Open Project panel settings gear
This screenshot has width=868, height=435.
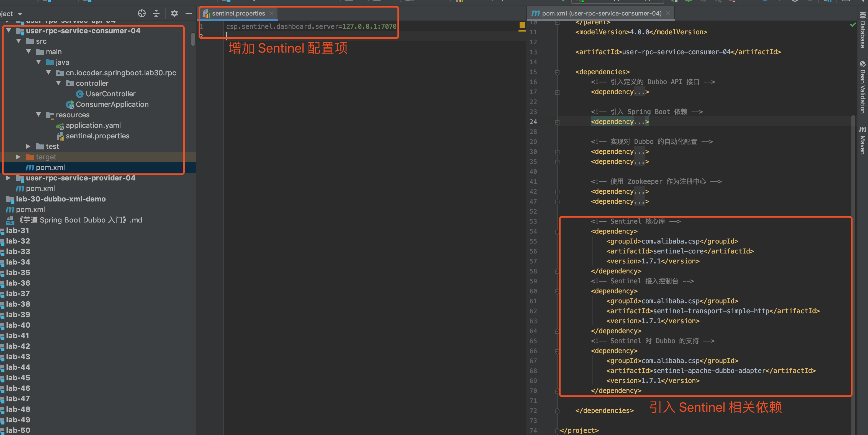coord(174,14)
